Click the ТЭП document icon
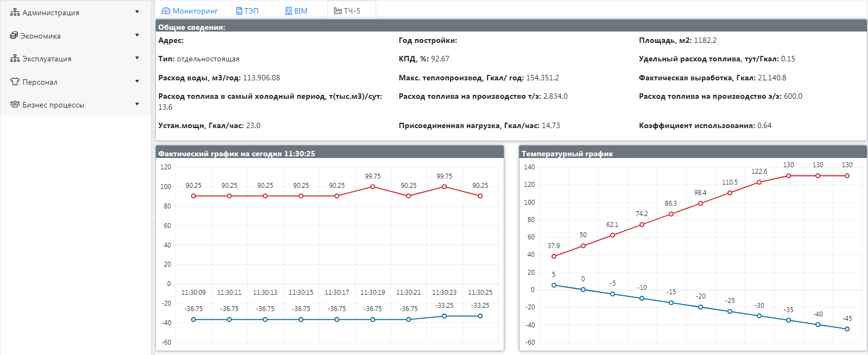Viewport: 868px width, 355px height. [x=239, y=11]
